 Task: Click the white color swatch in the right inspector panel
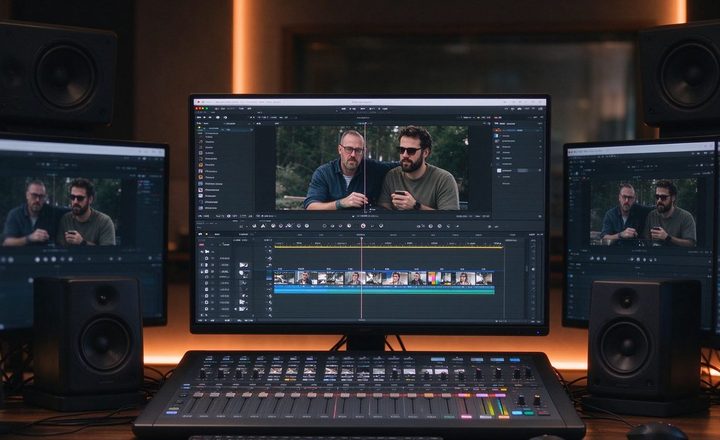point(499,170)
